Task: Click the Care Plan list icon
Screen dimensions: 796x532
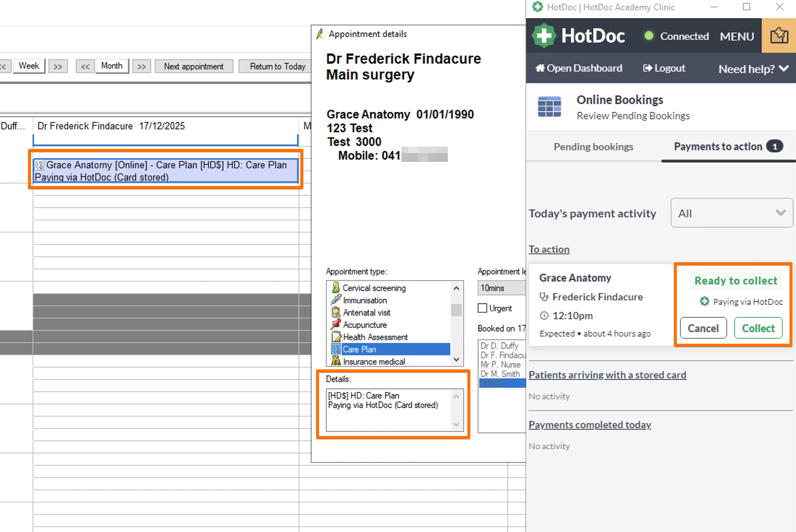Action: coord(336,349)
